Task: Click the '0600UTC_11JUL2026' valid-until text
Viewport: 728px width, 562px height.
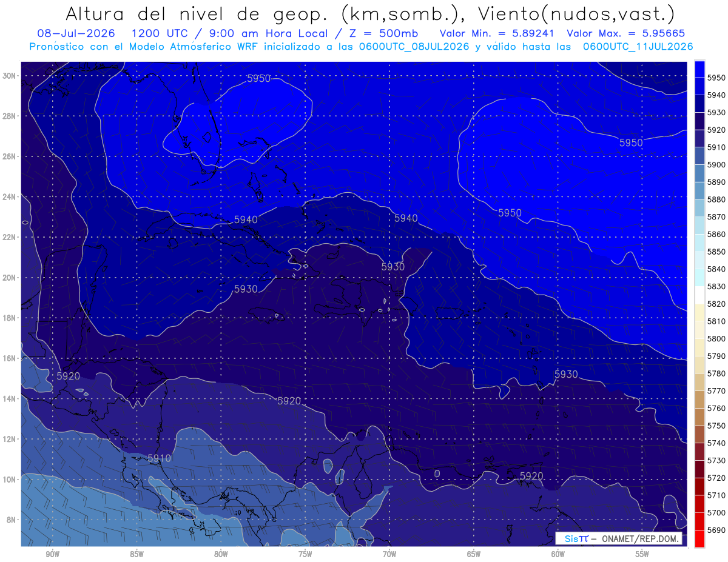Action: 638,47
